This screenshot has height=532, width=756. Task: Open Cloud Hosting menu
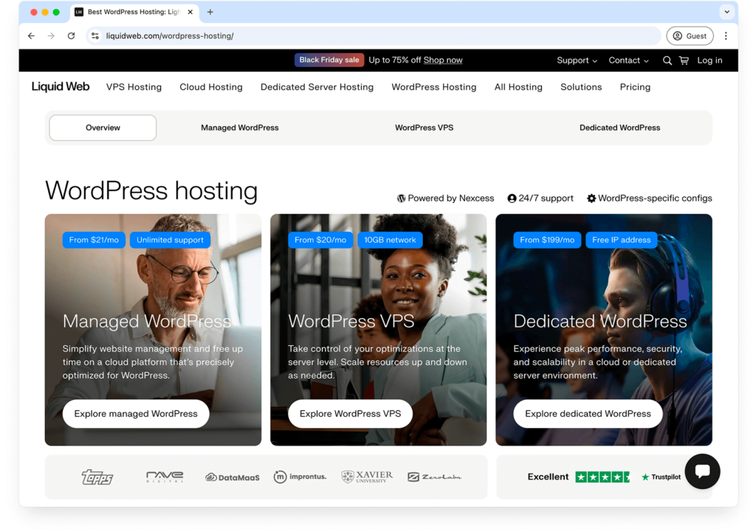click(x=211, y=87)
